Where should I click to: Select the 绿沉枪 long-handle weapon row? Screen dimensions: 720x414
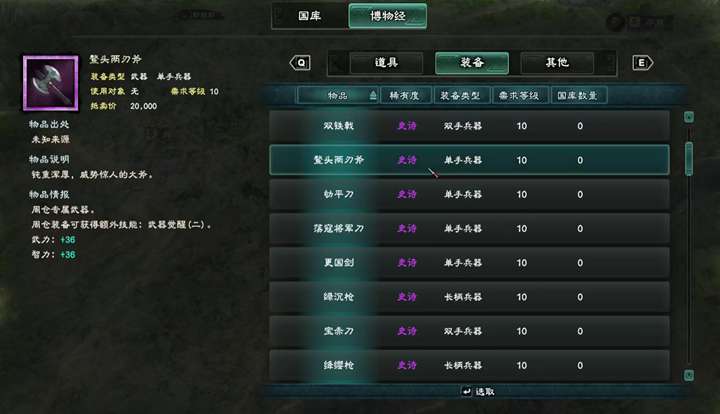point(469,297)
